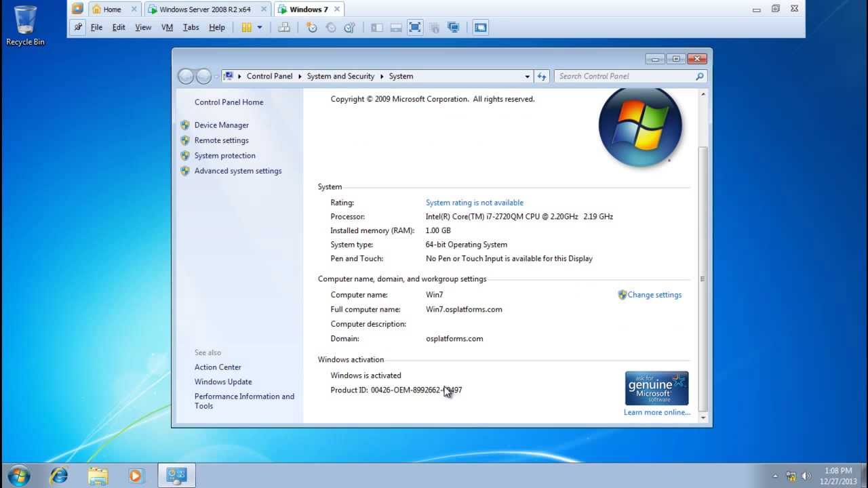Image resolution: width=868 pixels, height=488 pixels.
Task: Click the search magnifier icon
Action: point(700,76)
